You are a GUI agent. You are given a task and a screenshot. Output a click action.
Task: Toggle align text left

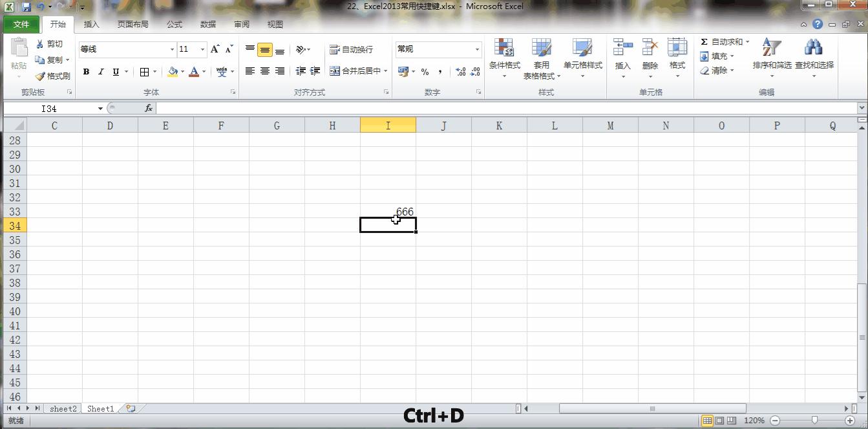click(250, 71)
